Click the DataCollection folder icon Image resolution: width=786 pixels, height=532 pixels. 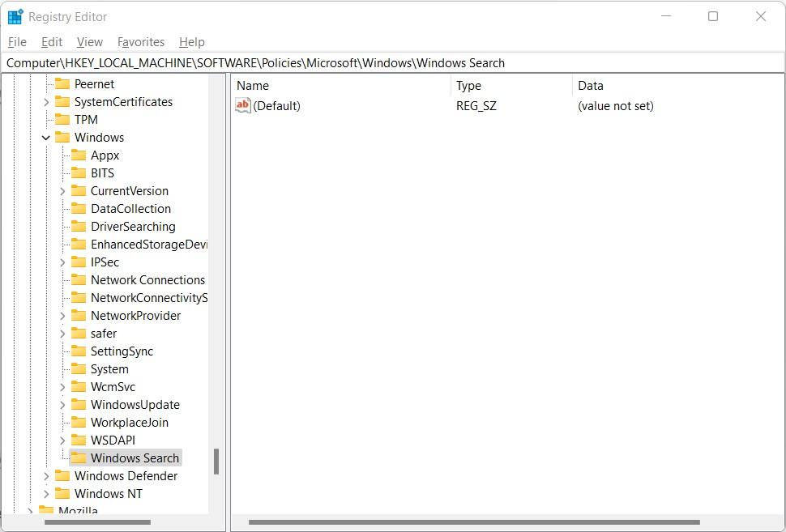coord(79,208)
